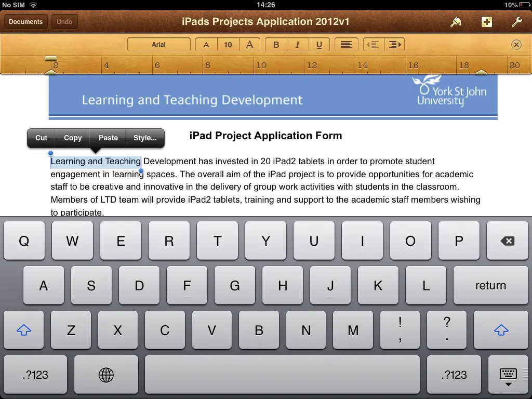
Task: Increase font size with large A
Action: click(x=250, y=45)
